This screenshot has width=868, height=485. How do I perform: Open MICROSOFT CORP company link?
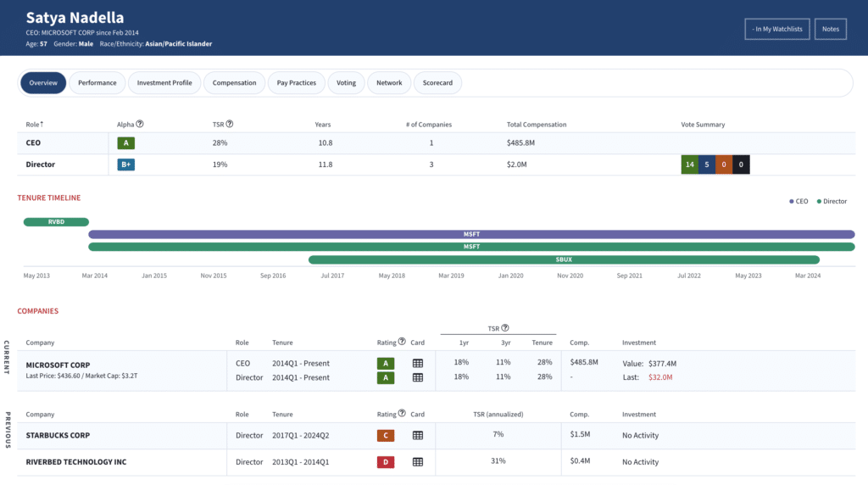58,365
